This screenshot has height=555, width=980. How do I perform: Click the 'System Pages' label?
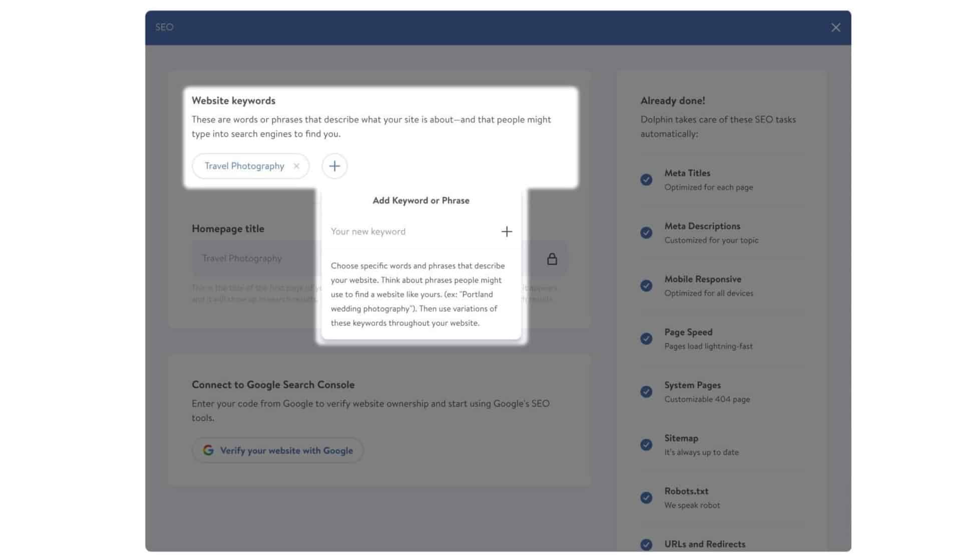tap(693, 385)
